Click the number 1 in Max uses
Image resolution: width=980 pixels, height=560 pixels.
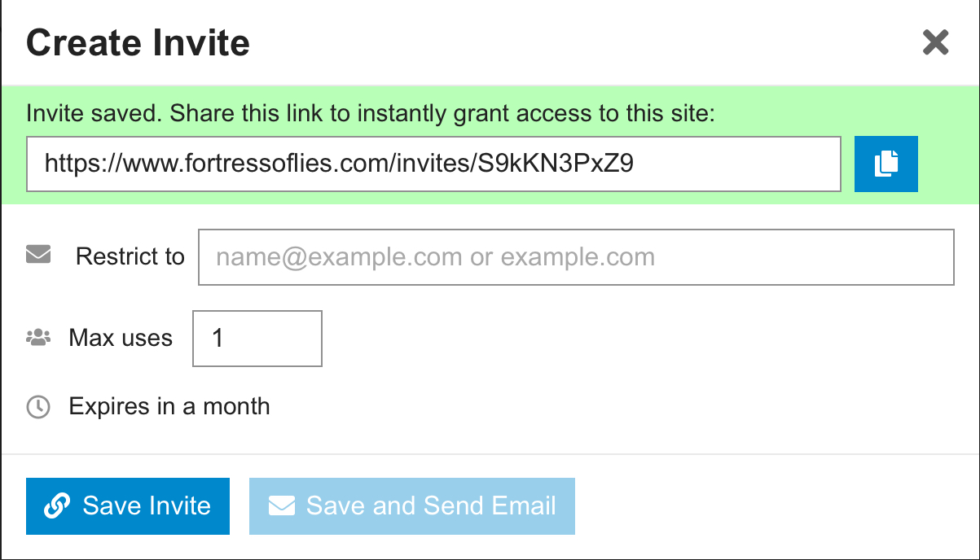(218, 339)
